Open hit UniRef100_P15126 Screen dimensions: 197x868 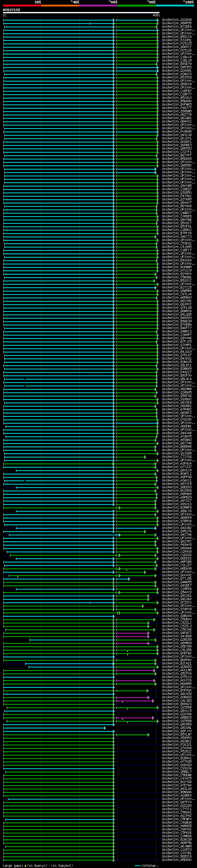click(177, 50)
